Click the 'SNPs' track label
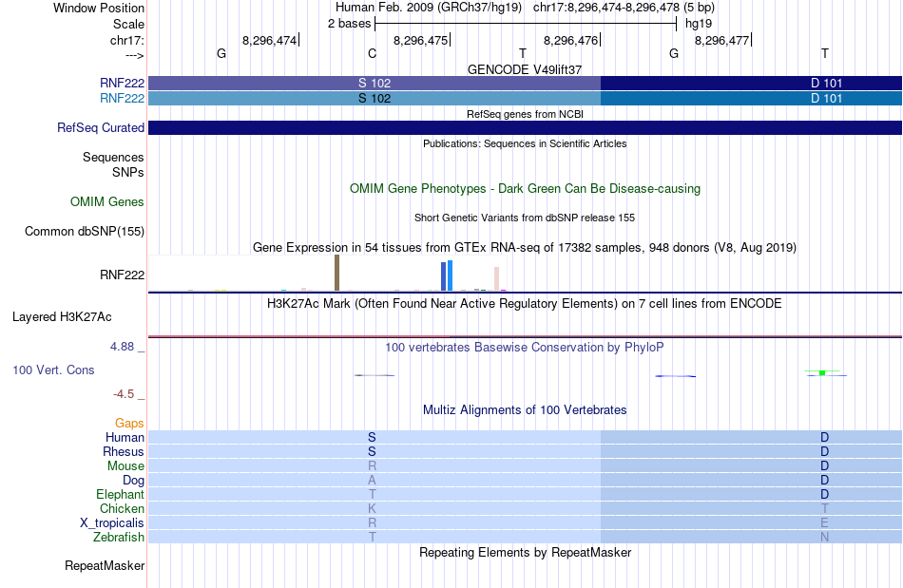903x588 pixels. pyautogui.click(x=128, y=172)
